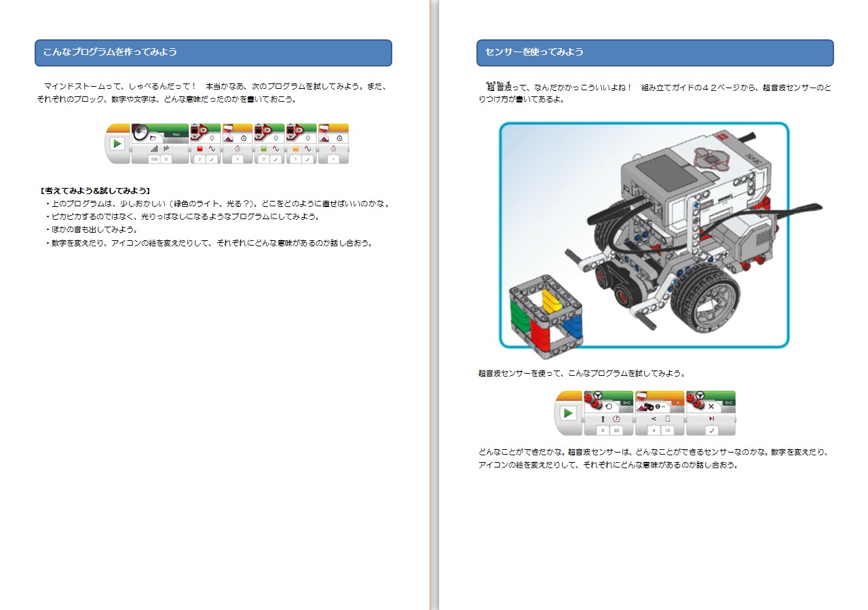The height and width of the screenshot is (610, 868).
Task: Click the line starting '超音波センサーを使って、こんな'
Action: click(582, 373)
